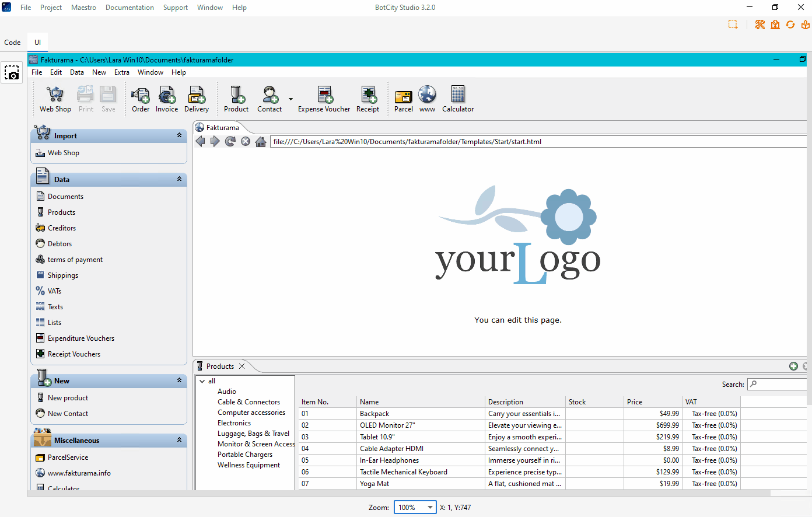The height and width of the screenshot is (517, 812).
Task: Click the products Search field
Action: point(776,384)
